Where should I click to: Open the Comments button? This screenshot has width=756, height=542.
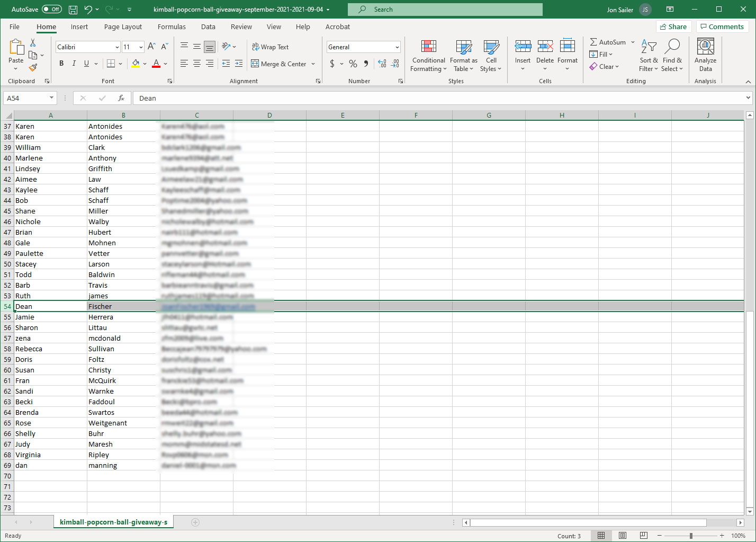[x=722, y=26]
